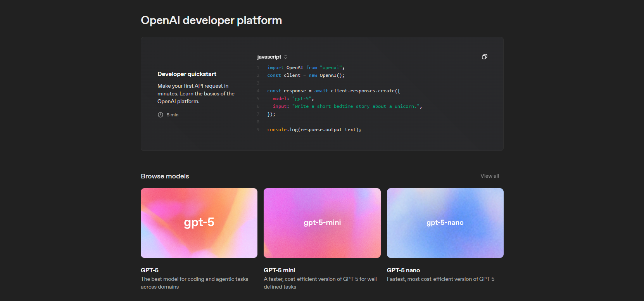This screenshot has width=644, height=301.
Task: Click the console.log code line
Action: [x=314, y=130]
